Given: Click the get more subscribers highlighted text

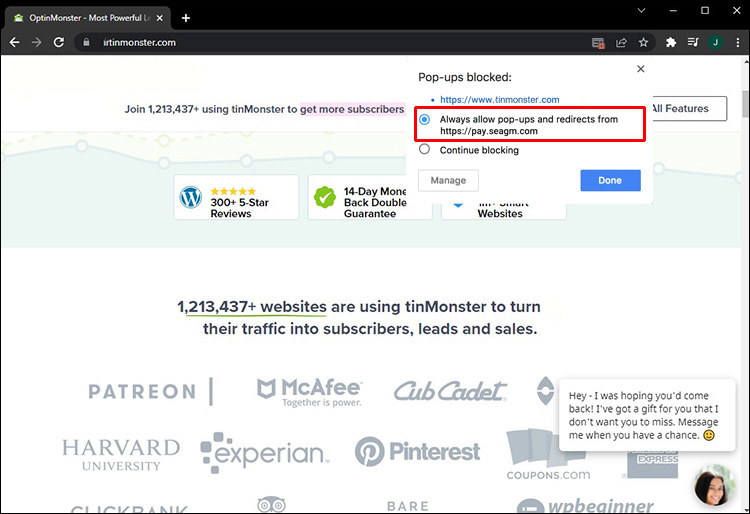Looking at the screenshot, I should [352, 109].
